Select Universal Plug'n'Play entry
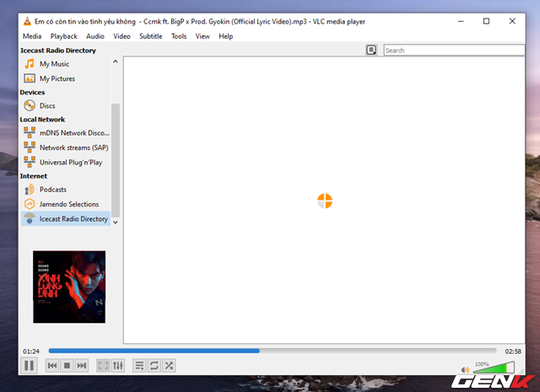 pyautogui.click(x=66, y=163)
